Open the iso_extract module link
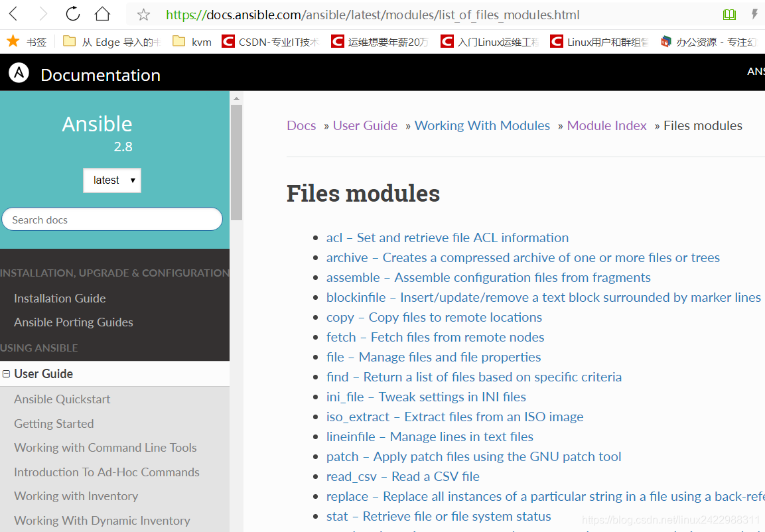The height and width of the screenshot is (532, 765). (x=454, y=417)
